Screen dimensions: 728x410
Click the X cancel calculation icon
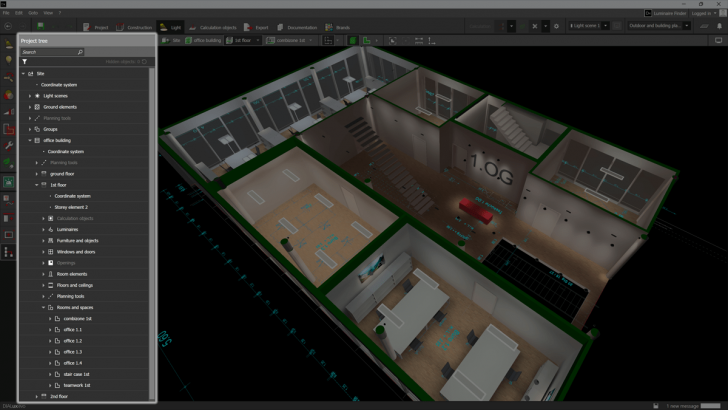[534, 26]
